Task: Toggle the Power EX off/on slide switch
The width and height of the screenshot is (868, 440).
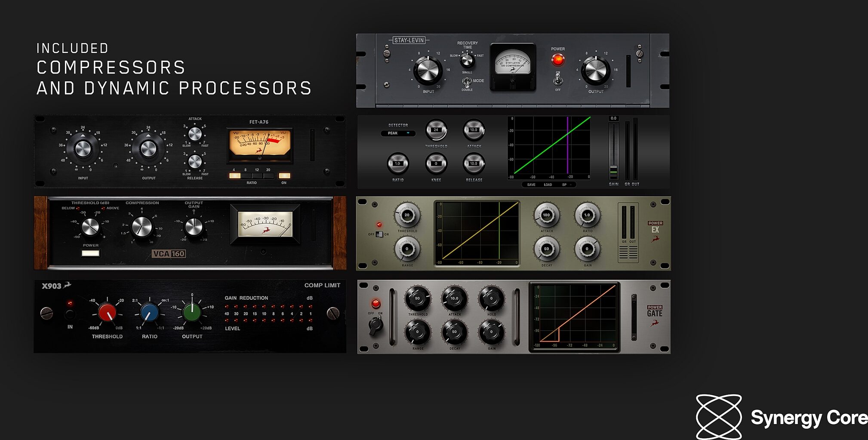Action: pos(379,234)
